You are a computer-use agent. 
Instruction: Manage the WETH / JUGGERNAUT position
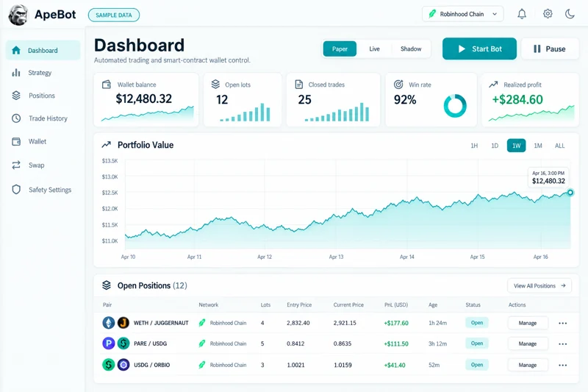click(x=528, y=323)
